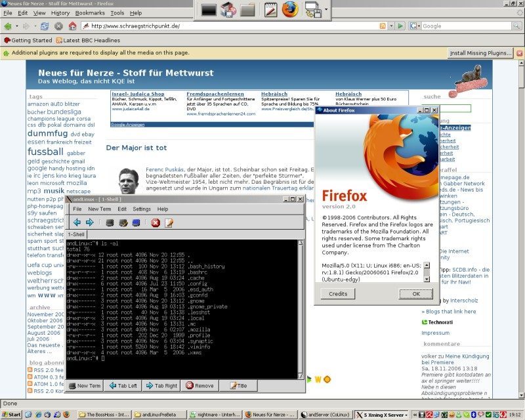
Task: Click the Tab Right button below the terminal
Action: point(161,386)
